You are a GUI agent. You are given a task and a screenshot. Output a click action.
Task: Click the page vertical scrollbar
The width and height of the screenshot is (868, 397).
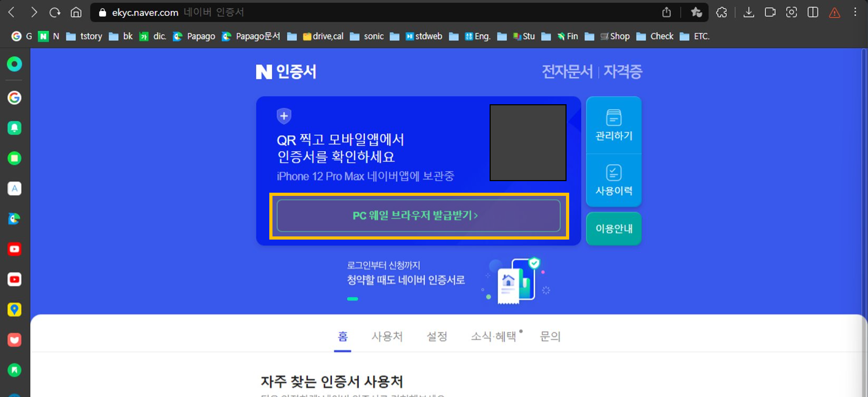point(864,223)
